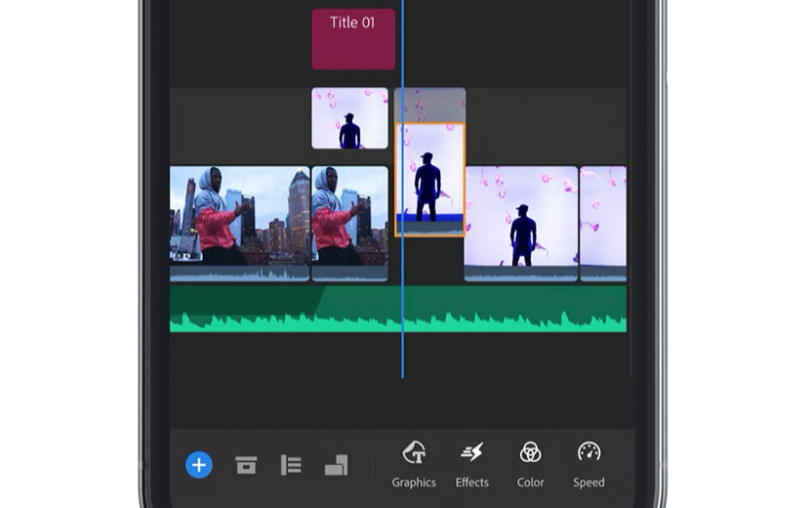This screenshot has width=812, height=508.
Task: Open the project panel box icon
Action: 246,465
